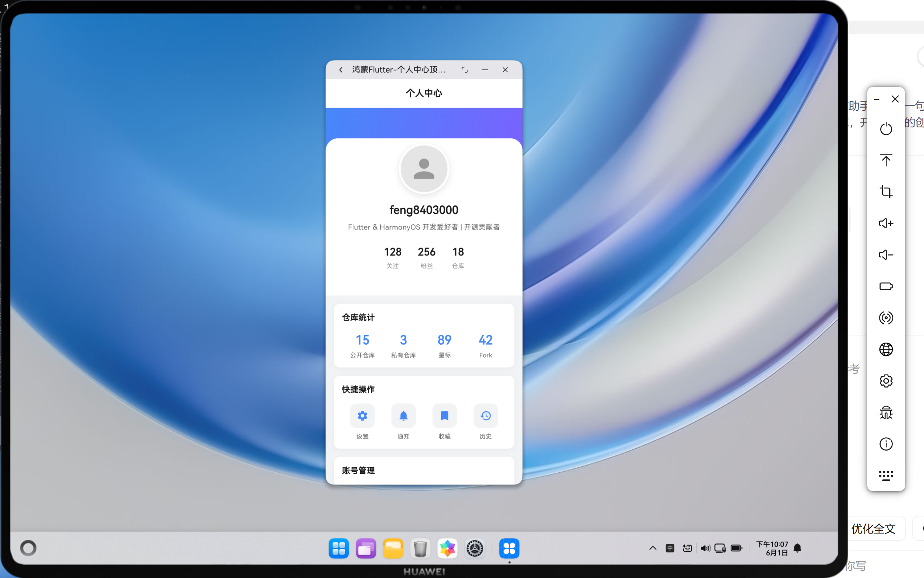Select the 15 公开仓库 statistic
Image resolution: width=924 pixels, height=578 pixels.
[362, 346]
